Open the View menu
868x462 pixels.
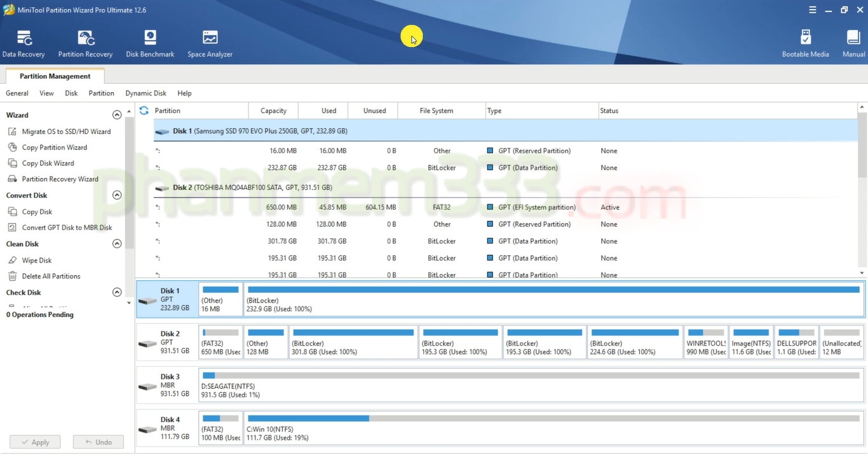pyautogui.click(x=46, y=93)
